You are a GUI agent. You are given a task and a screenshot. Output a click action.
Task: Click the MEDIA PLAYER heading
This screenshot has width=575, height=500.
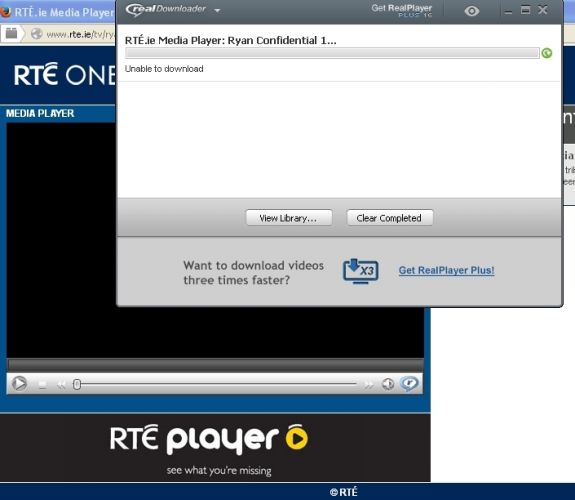click(x=40, y=113)
